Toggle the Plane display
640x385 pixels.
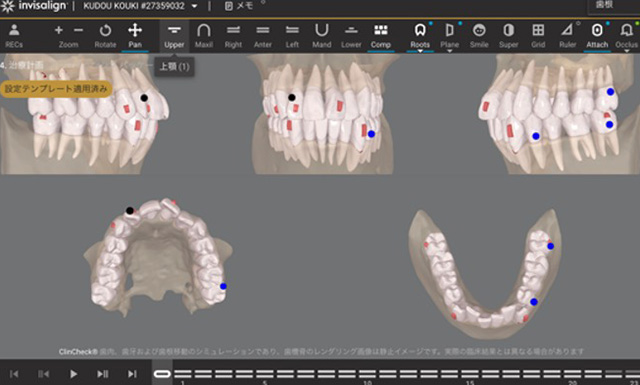point(449,36)
